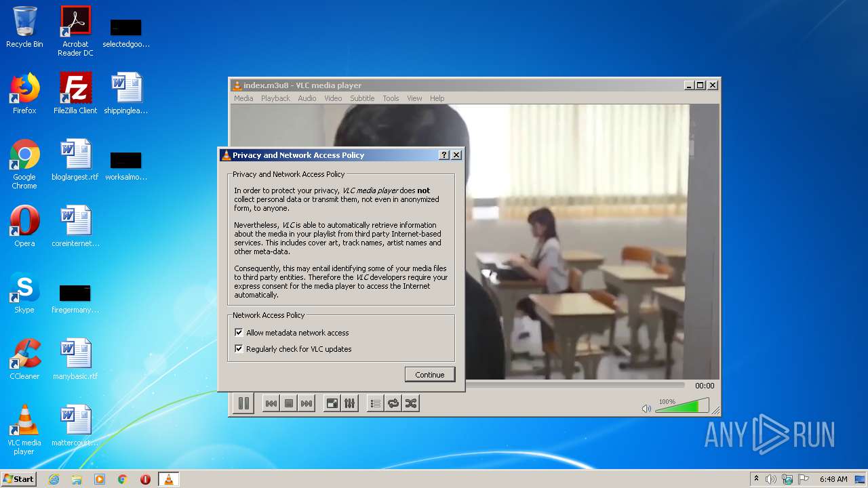Open the VLC View menu
868x488 pixels.
pos(414,98)
